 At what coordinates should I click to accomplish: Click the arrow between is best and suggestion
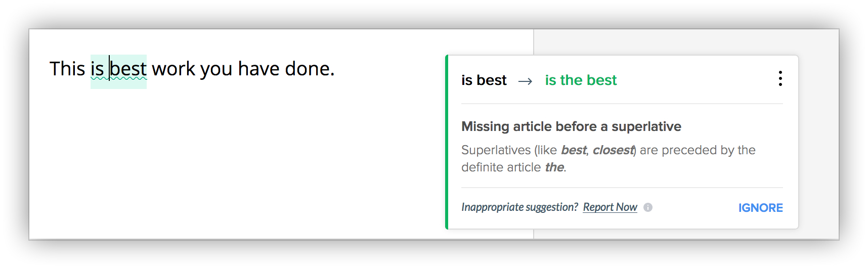point(525,81)
